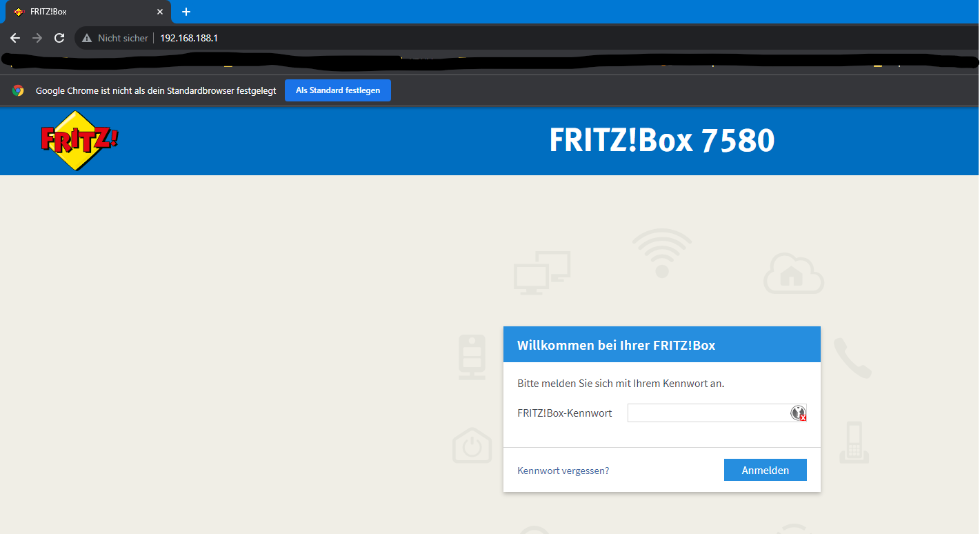Open the 'Kennwort vergessen?' link

[x=563, y=471]
